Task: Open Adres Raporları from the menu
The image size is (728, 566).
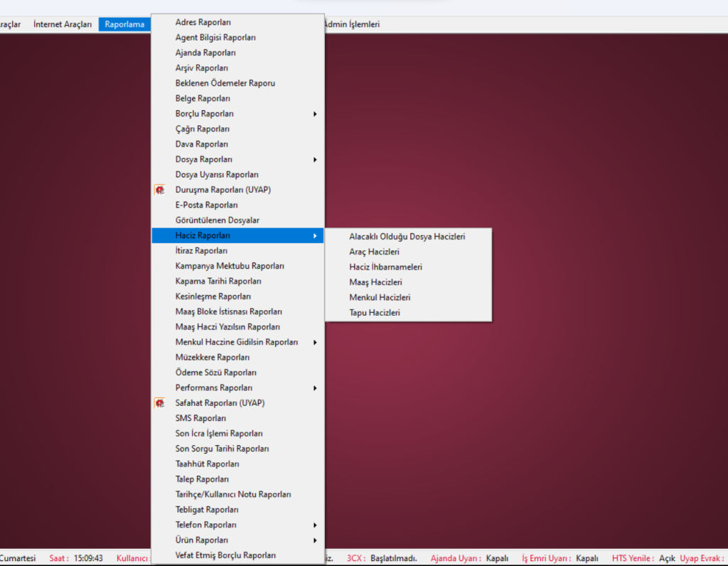Action: click(x=203, y=23)
